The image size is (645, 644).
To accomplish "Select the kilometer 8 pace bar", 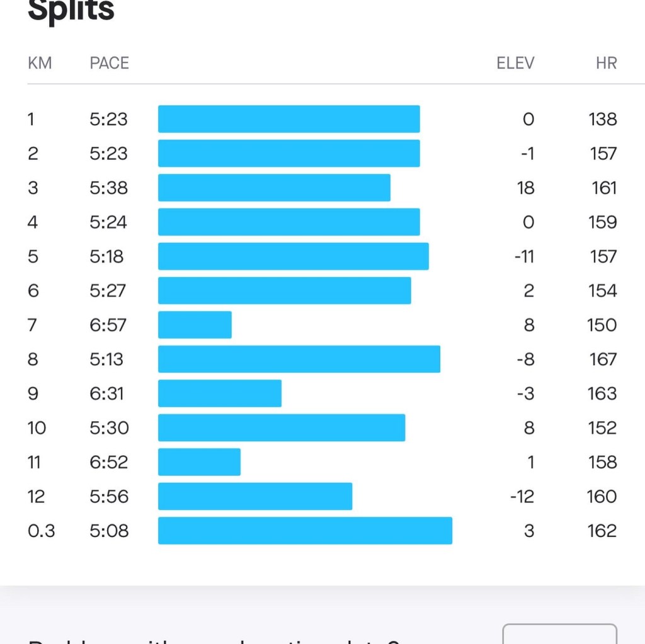I will [x=299, y=359].
